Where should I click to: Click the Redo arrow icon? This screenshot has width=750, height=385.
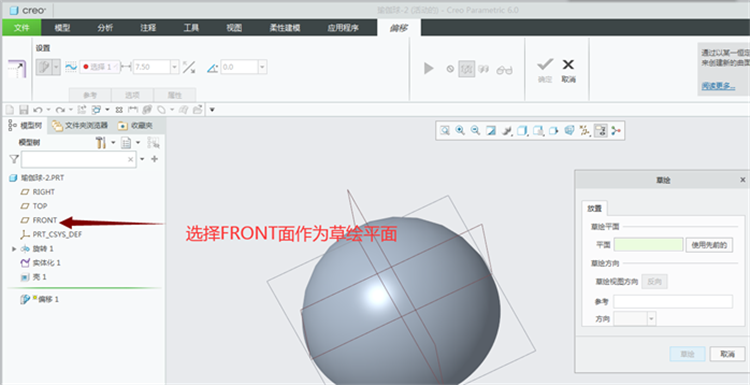[x=60, y=110]
